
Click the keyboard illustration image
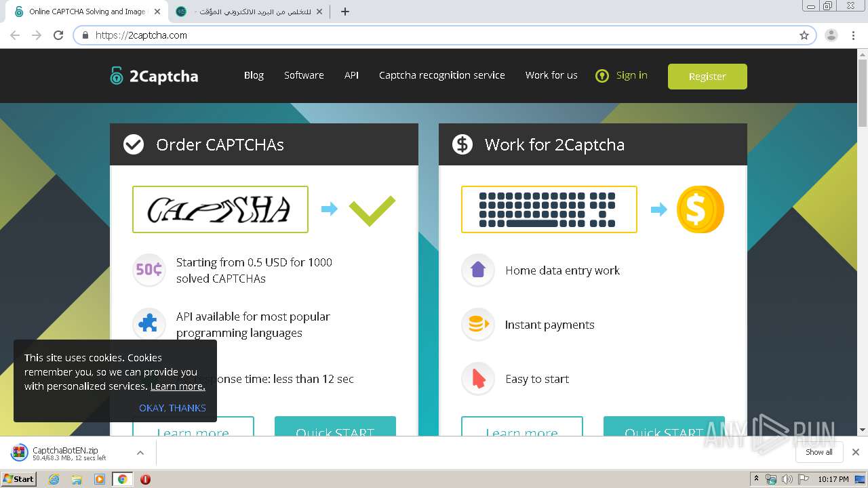point(549,209)
